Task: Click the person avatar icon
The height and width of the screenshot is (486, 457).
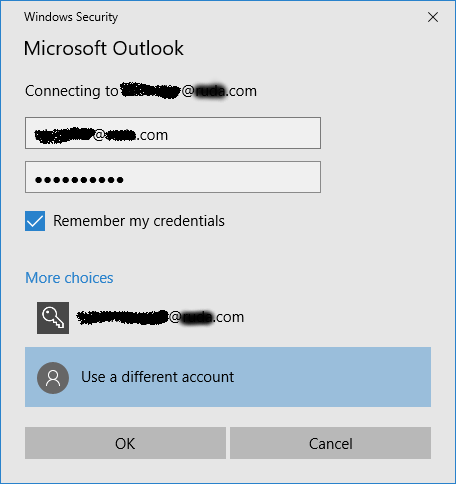Action: tap(53, 378)
